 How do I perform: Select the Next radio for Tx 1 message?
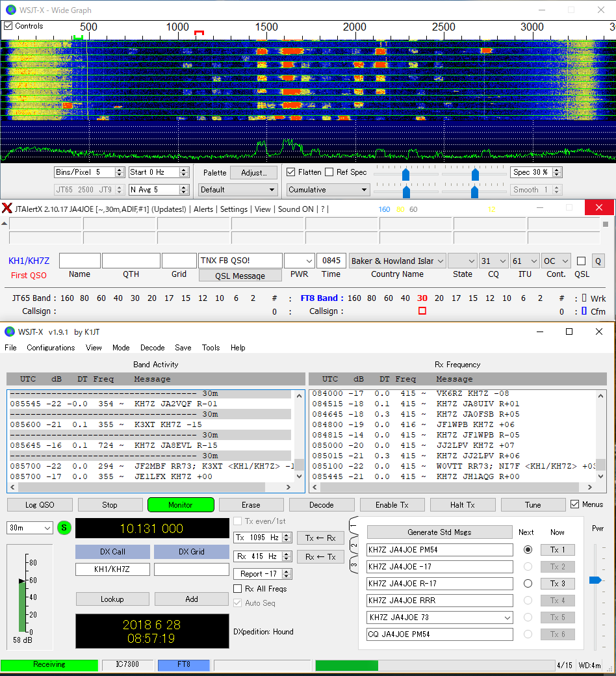pos(528,550)
